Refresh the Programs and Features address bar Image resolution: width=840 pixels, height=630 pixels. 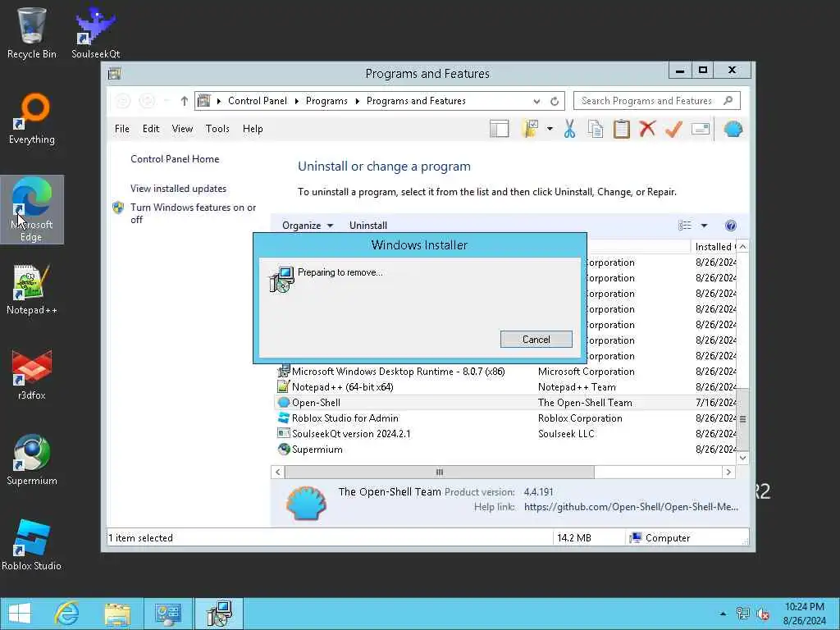pos(555,101)
